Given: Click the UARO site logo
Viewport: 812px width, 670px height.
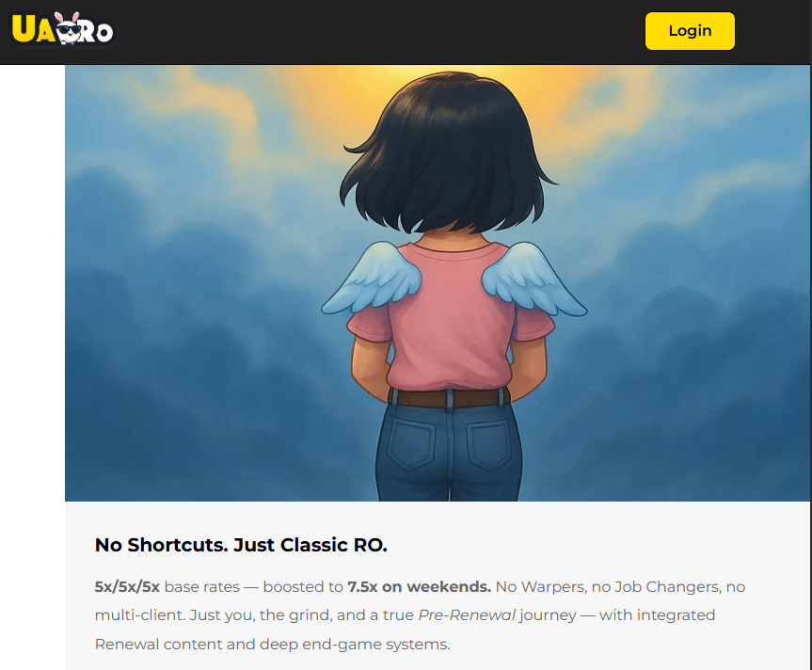Looking at the screenshot, I should (x=63, y=28).
